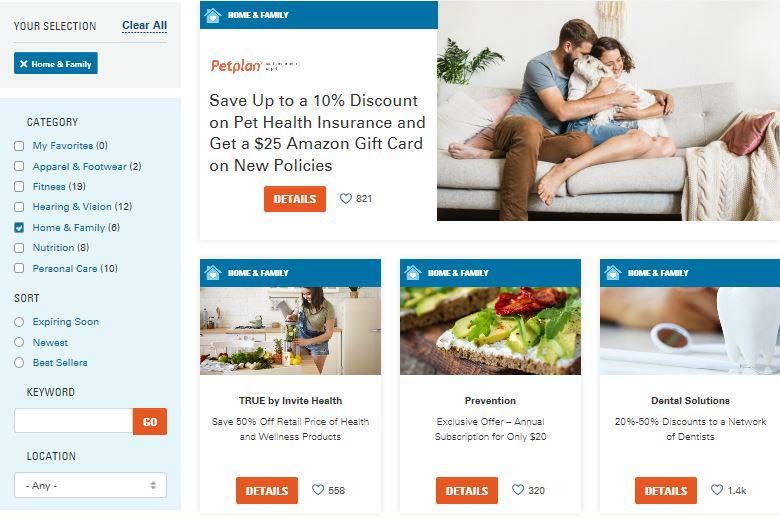780x518 pixels.
Task: Click house icon on Prevention card header
Action: click(413, 273)
